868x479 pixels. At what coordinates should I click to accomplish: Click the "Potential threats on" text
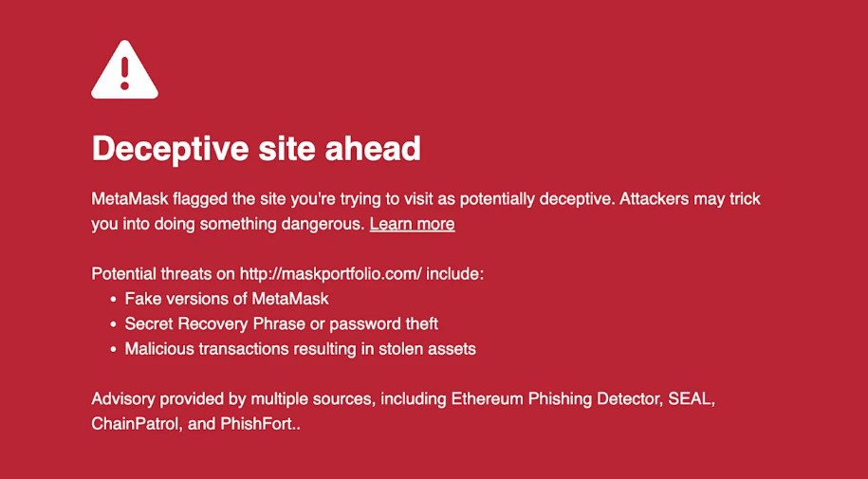click(x=162, y=274)
